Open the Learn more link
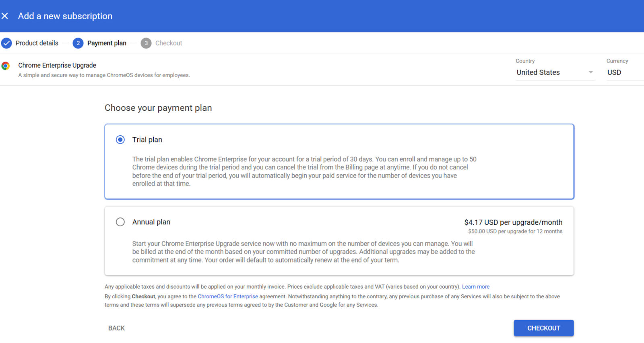Viewport: 644px width, 343px height. point(476,287)
